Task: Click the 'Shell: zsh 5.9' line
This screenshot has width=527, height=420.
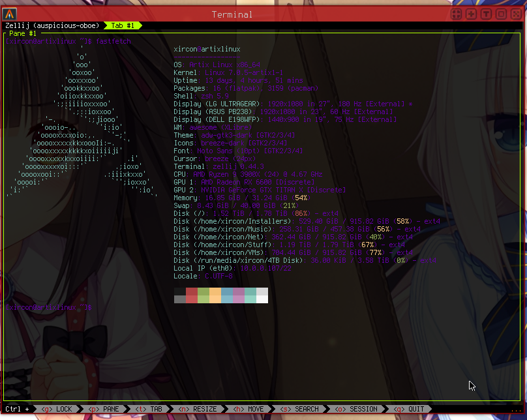Action: click(201, 96)
